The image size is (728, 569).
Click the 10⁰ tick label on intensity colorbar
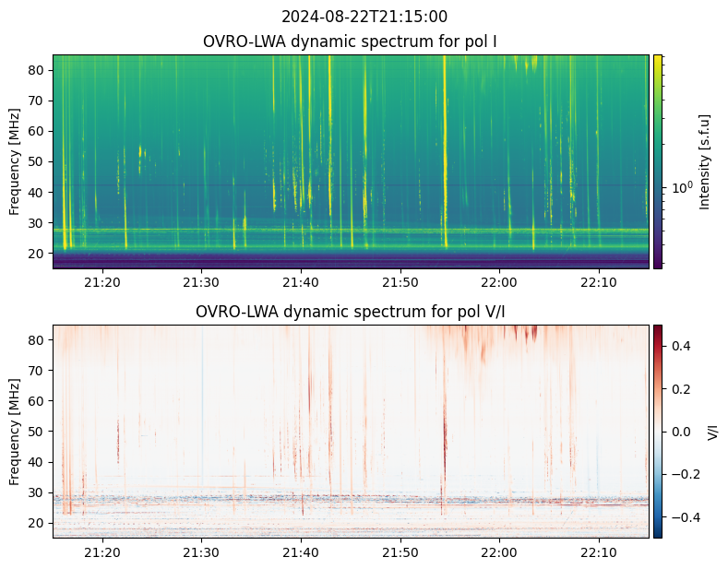click(x=682, y=187)
